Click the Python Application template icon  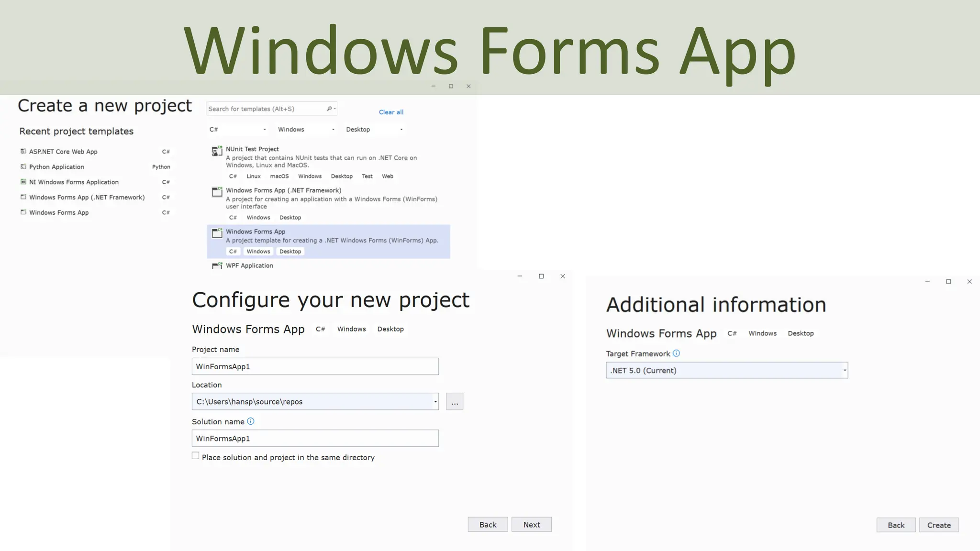23,166
